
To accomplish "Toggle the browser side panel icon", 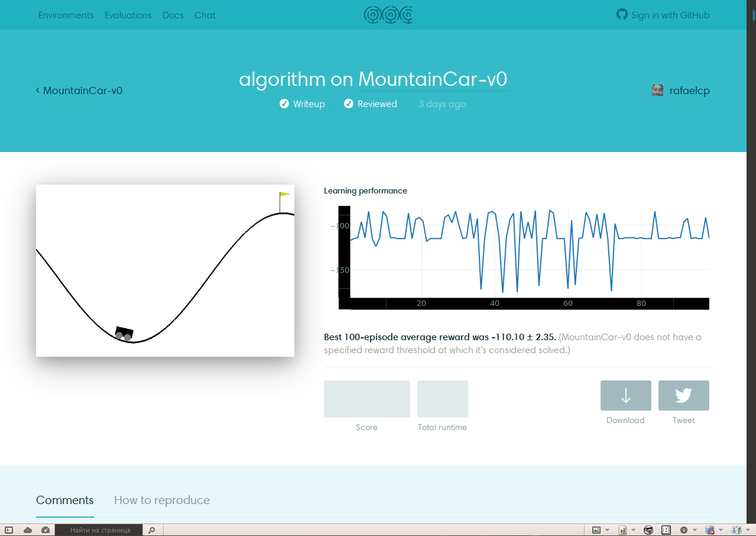I will point(9,530).
